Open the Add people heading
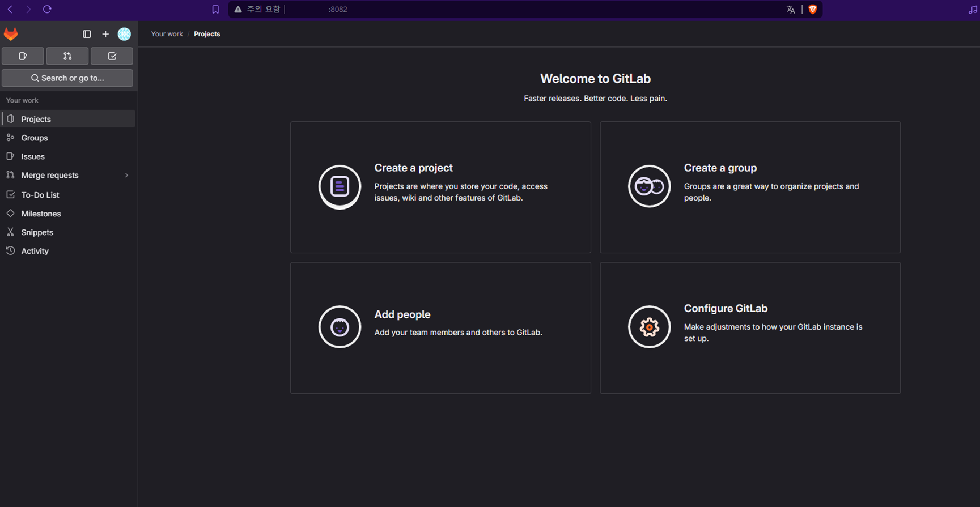Image resolution: width=980 pixels, height=507 pixels. click(402, 314)
